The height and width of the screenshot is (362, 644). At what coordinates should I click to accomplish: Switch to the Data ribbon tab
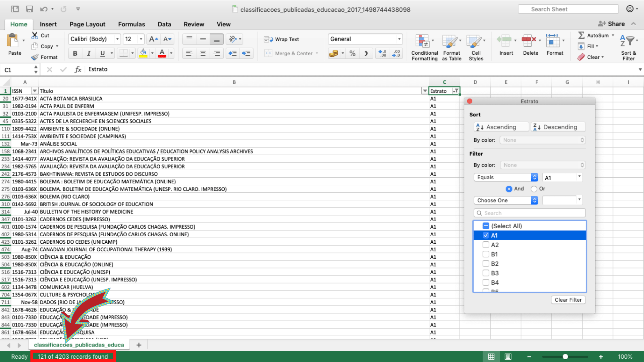[164, 24]
